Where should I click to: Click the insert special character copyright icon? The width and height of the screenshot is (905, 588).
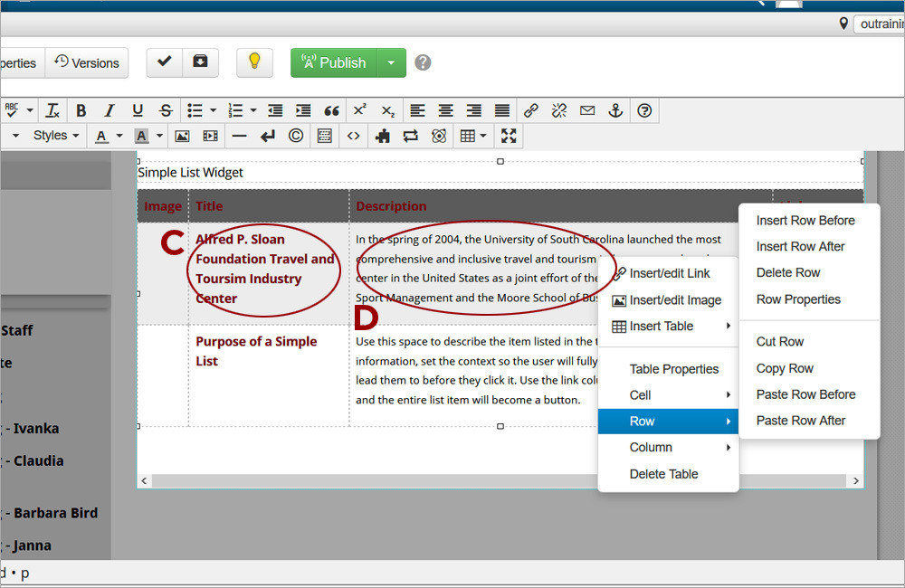[296, 136]
